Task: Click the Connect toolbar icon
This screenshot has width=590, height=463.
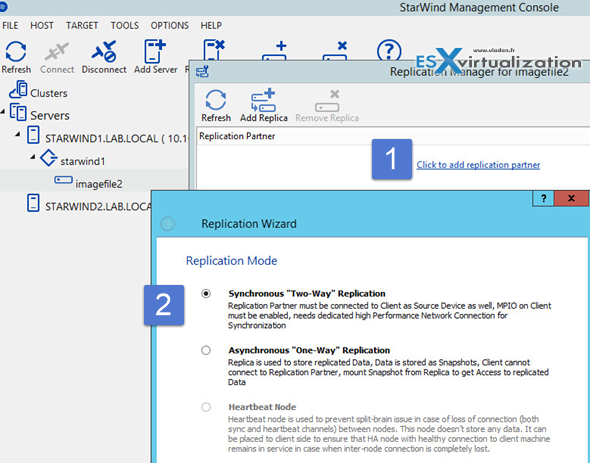Action: (x=56, y=52)
